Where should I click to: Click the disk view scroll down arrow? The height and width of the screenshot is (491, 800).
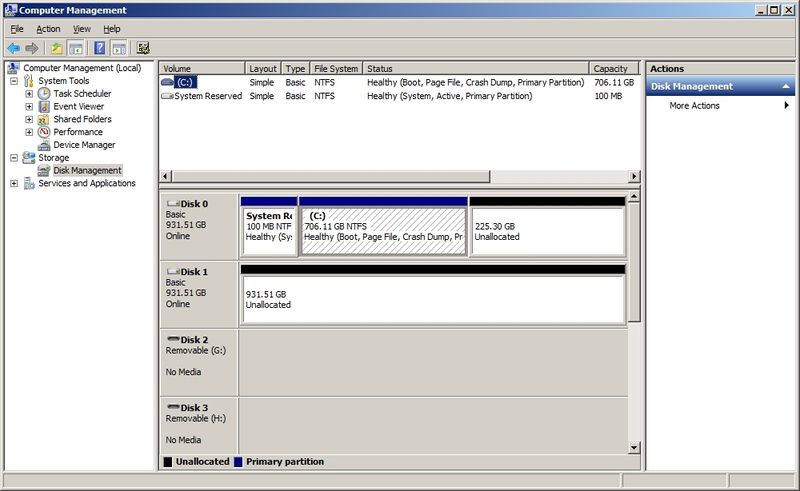(634, 448)
